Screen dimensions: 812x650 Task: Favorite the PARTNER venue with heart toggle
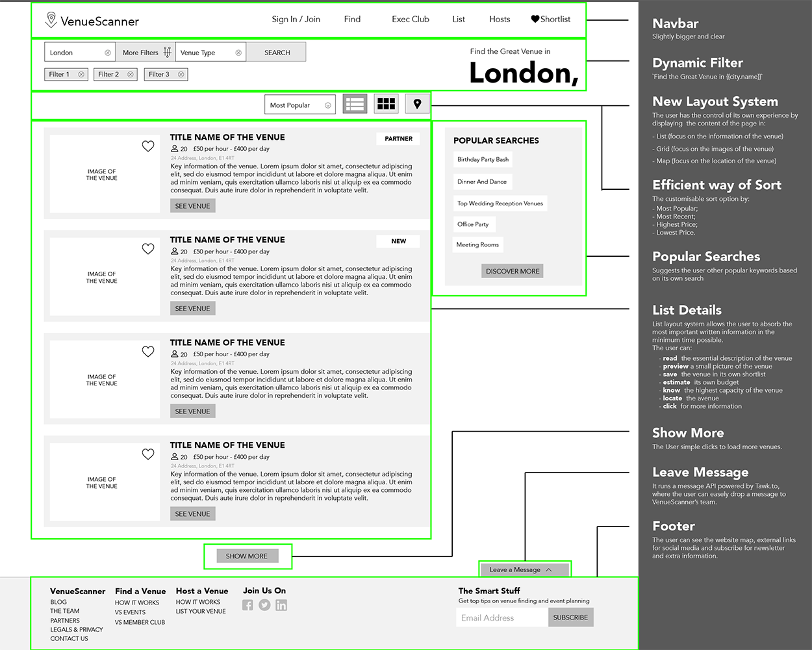[x=148, y=146]
